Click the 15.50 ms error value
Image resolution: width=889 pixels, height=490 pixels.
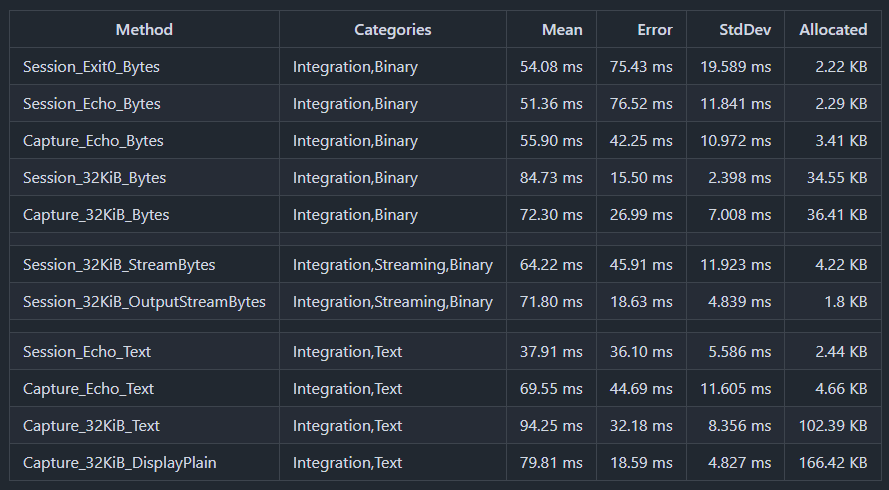point(641,178)
